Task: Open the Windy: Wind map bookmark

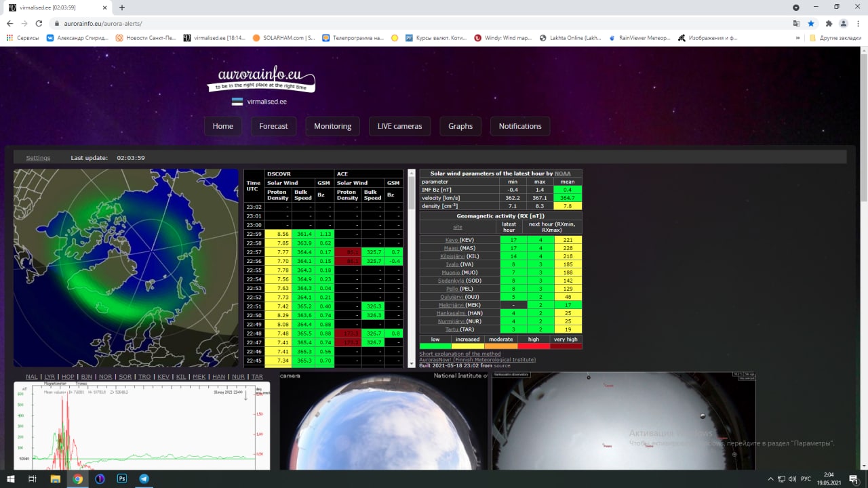Action: tap(503, 38)
